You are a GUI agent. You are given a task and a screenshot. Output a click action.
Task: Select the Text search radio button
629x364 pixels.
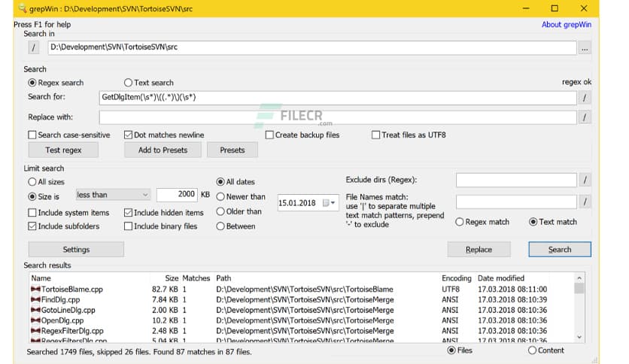(128, 83)
